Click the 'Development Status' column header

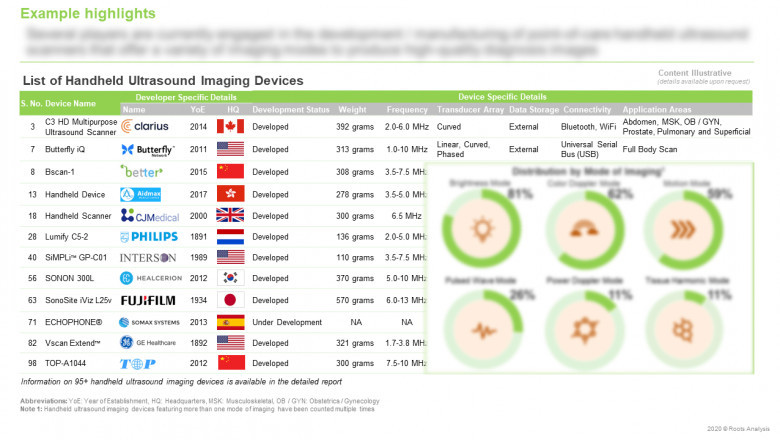[x=291, y=109]
